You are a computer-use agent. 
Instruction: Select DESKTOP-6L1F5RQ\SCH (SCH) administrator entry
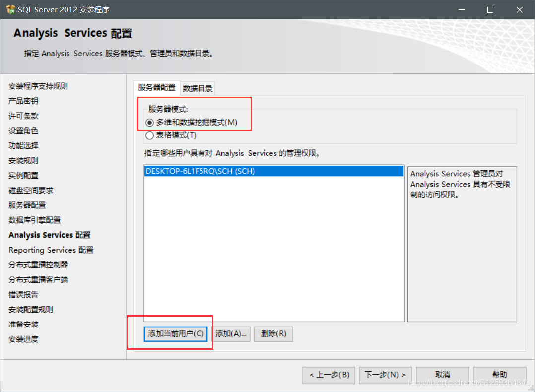(273, 171)
